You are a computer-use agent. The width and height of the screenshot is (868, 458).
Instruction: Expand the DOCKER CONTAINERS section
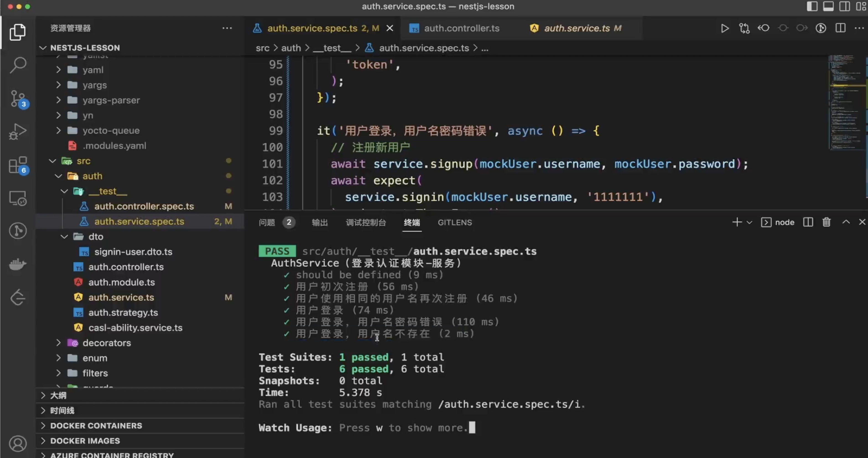click(96, 426)
